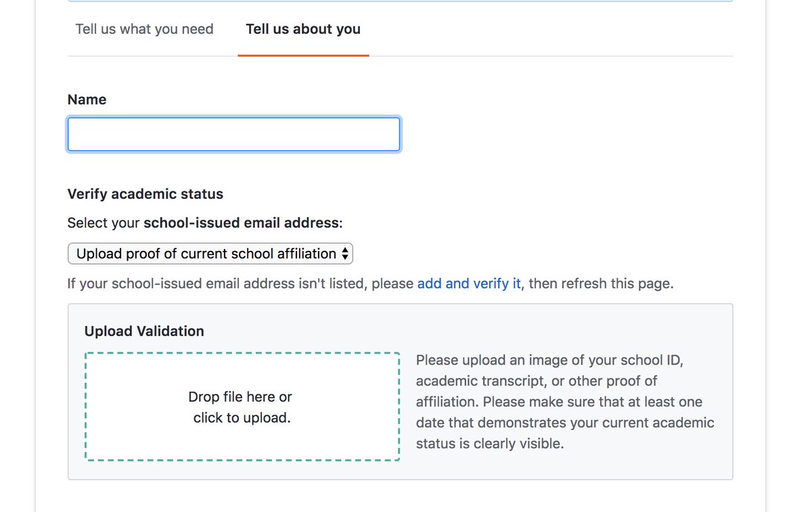Follow the "add and verify it" link

[x=469, y=283]
